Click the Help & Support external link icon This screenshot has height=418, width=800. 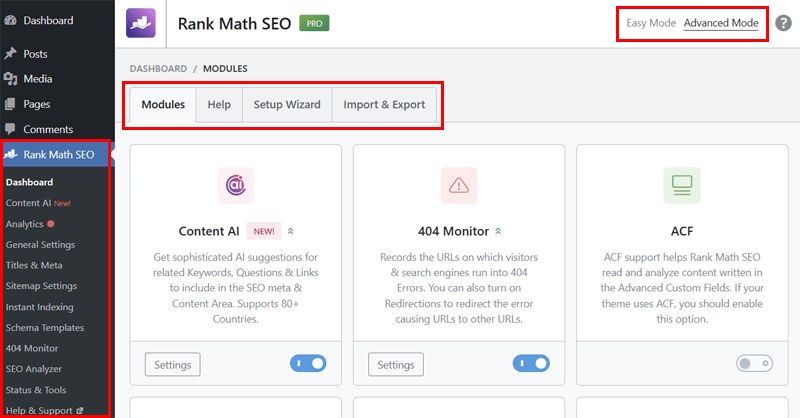80,410
